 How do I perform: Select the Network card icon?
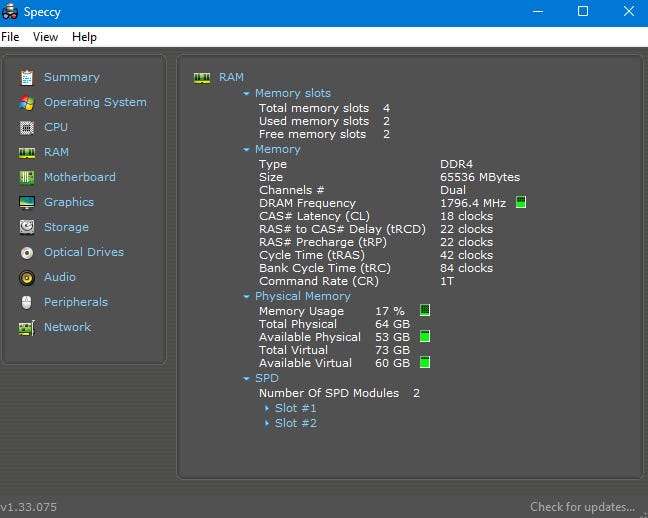click(x=26, y=327)
